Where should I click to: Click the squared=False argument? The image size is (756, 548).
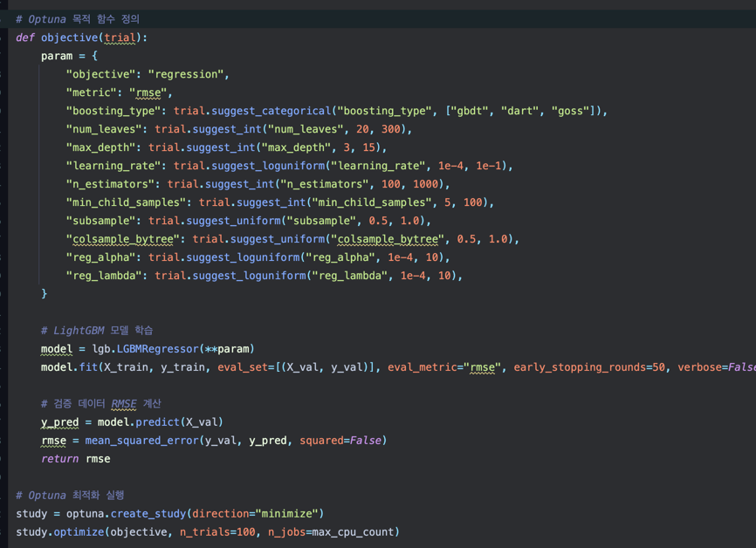tap(340, 441)
